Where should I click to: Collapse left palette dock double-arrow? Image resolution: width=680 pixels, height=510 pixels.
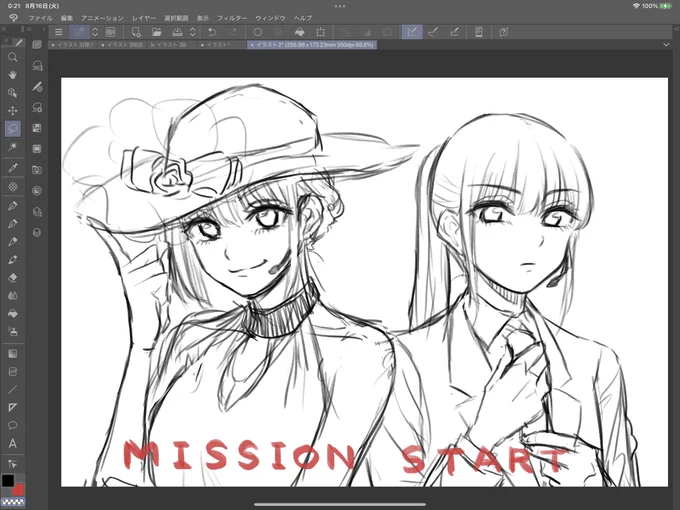(x=4, y=29)
